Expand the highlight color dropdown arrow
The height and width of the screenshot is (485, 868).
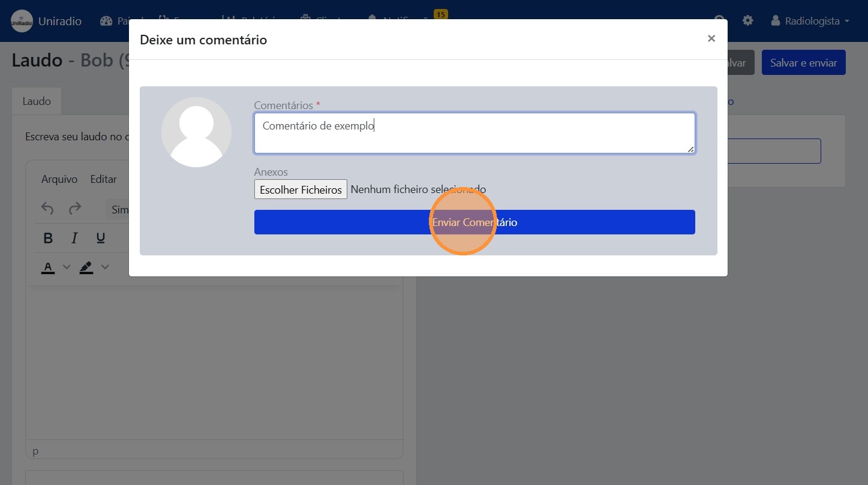tap(105, 267)
